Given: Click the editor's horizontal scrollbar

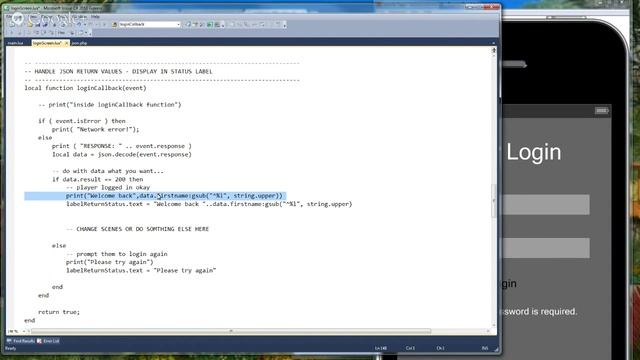Looking at the screenshot, I should (231, 331).
